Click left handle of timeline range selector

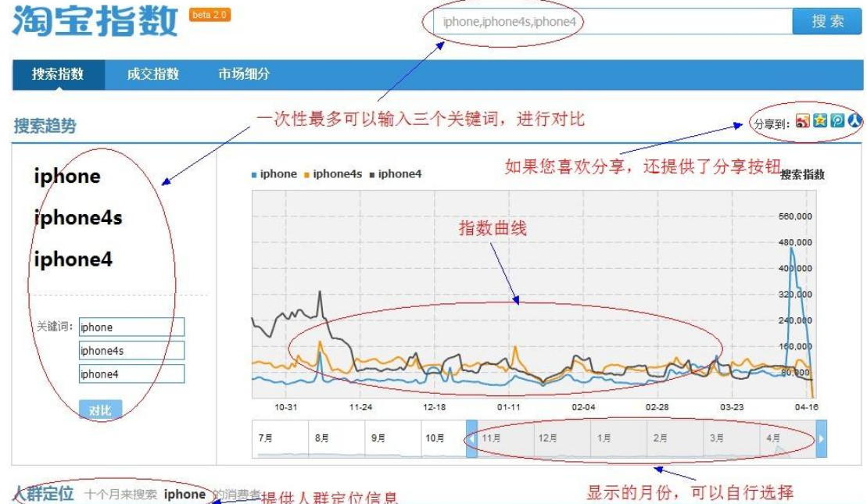(x=471, y=439)
